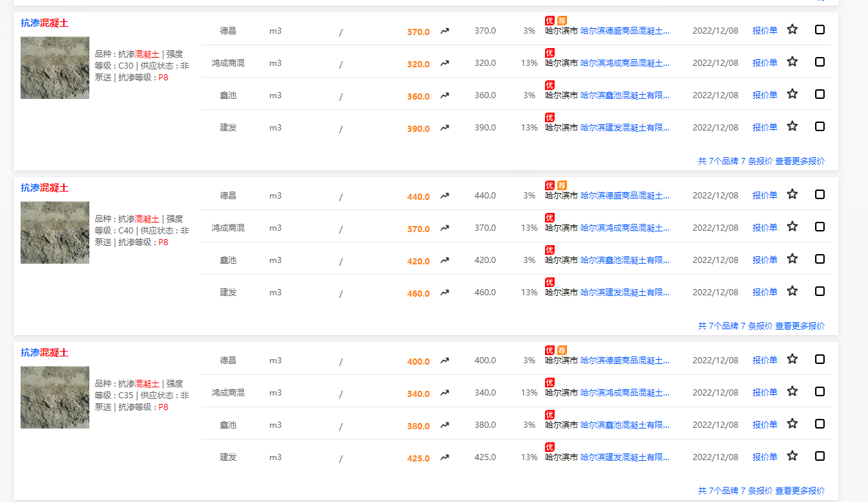This screenshot has width=868, height=502.
Task: Show more quotes for C35 product
Action: click(800, 491)
